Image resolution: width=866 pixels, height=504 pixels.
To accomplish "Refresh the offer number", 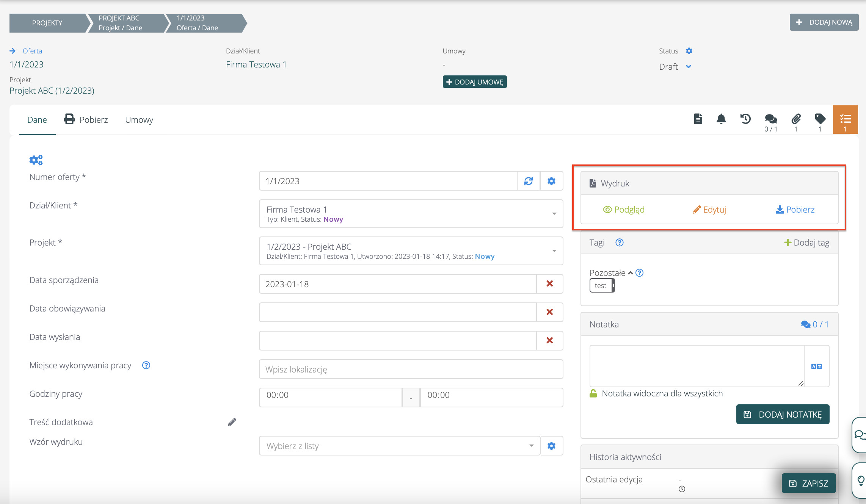I will 529,181.
